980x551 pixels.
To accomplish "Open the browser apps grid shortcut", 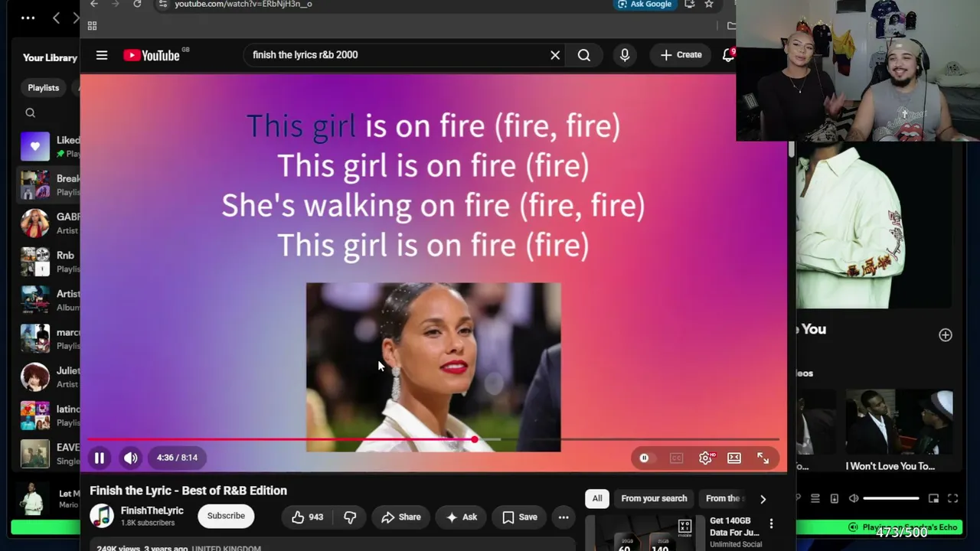I will point(92,26).
